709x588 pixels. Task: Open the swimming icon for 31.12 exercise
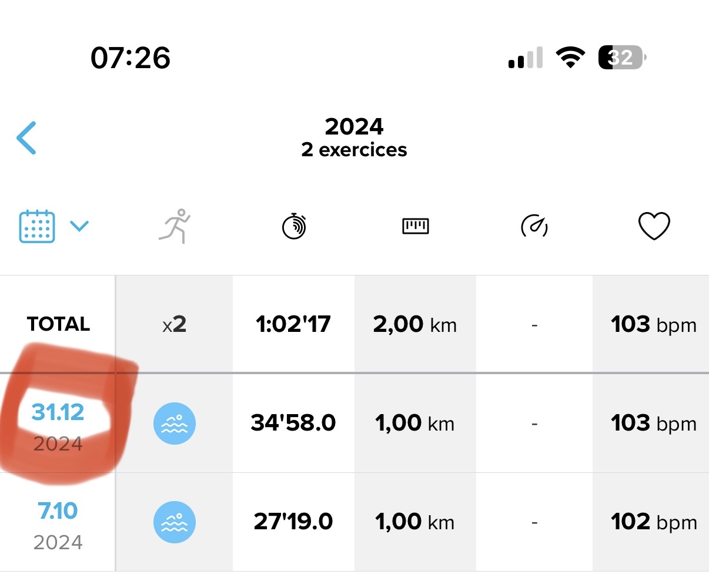(x=175, y=424)
